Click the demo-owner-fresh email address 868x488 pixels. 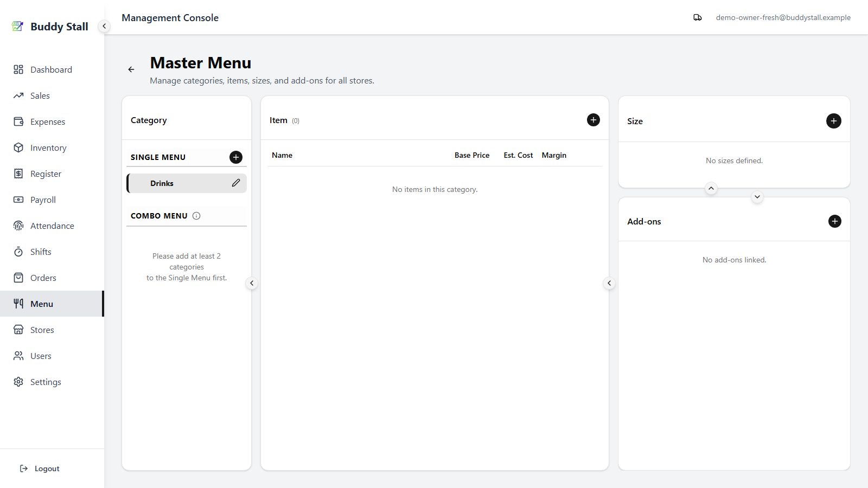[783, 17]
